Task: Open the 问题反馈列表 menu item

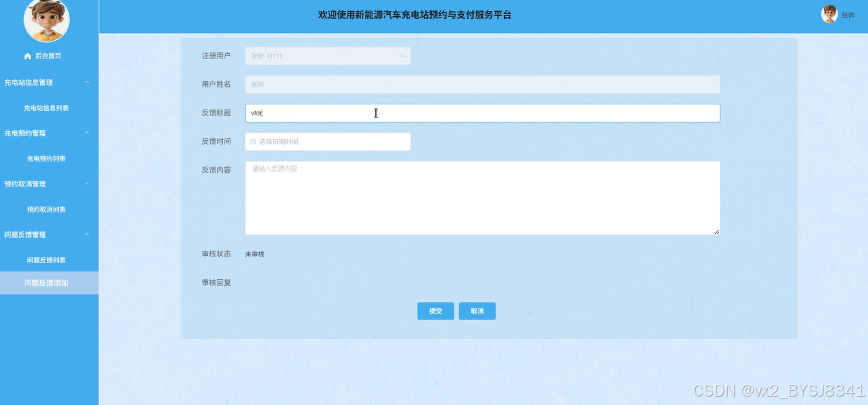Action: 46,260
